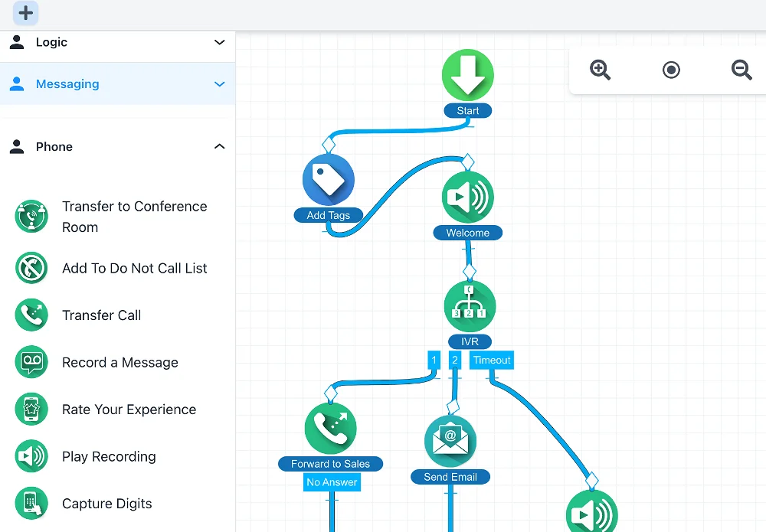Expand the Messaging section chevron

pyautogui.click(x=220, y=84)
